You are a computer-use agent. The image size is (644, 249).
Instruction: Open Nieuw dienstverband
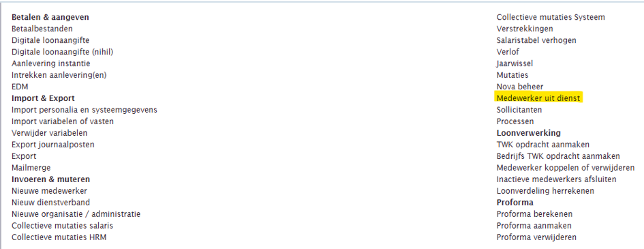pos(50,203)
